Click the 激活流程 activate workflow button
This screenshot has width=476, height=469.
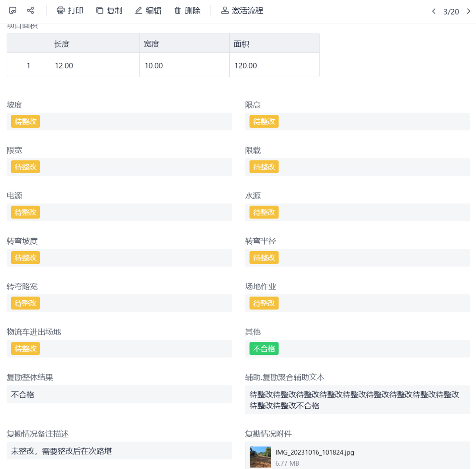[242, 10]
